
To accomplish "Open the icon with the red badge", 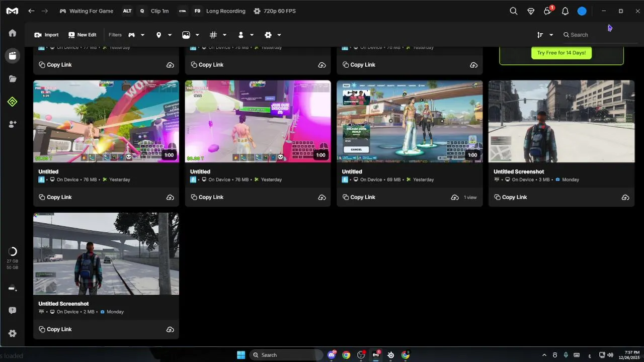I will point(548,11).
